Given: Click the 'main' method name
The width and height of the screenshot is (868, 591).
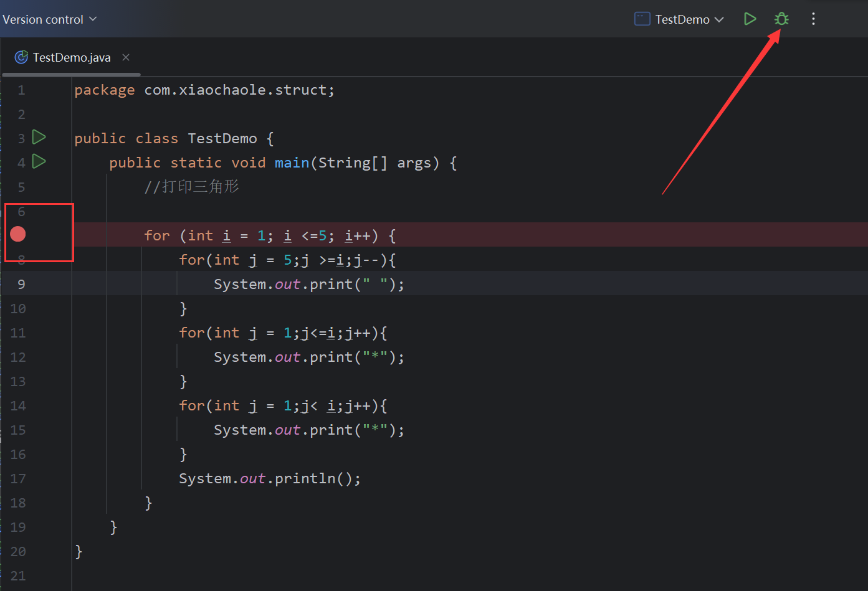Looking at the screenshot, I should (x=292, y=163).
